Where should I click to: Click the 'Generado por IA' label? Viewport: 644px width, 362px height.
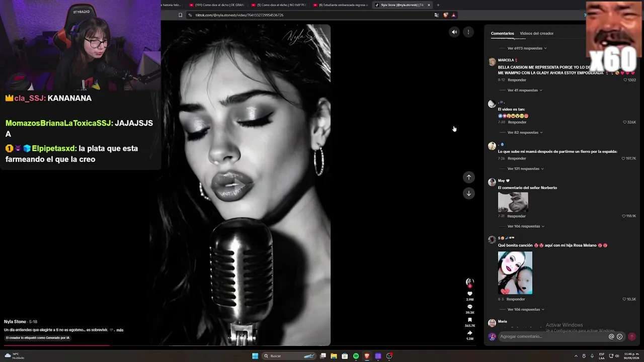click(x=38, y=338)
